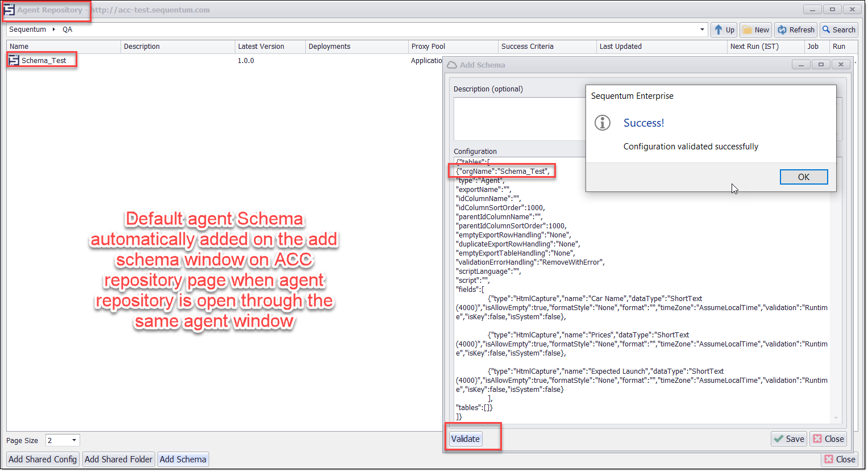The width and height of the screenshot is (868, 472).
Task: Click the Add Schema button
Action: (182, 460)
